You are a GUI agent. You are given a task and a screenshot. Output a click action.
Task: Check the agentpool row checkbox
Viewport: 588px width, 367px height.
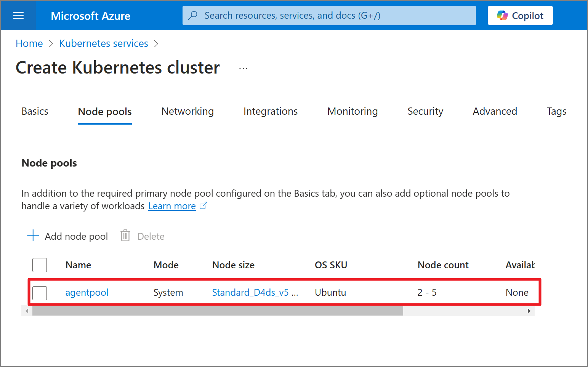tap(40, 293)
